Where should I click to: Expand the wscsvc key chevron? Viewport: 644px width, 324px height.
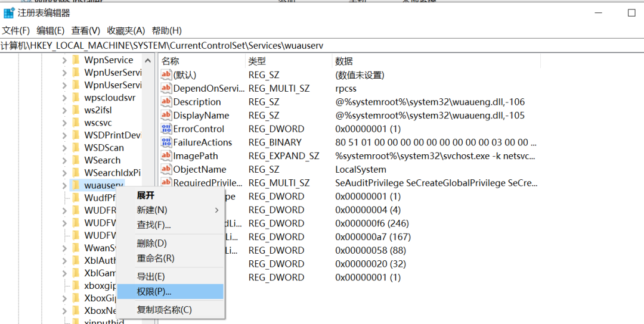[64, 123]
